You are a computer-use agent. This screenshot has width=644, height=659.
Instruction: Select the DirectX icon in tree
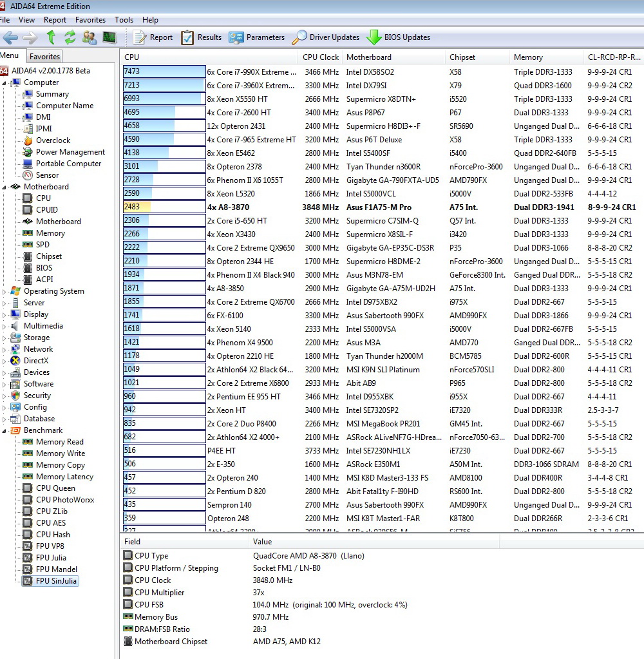(15, 361)
